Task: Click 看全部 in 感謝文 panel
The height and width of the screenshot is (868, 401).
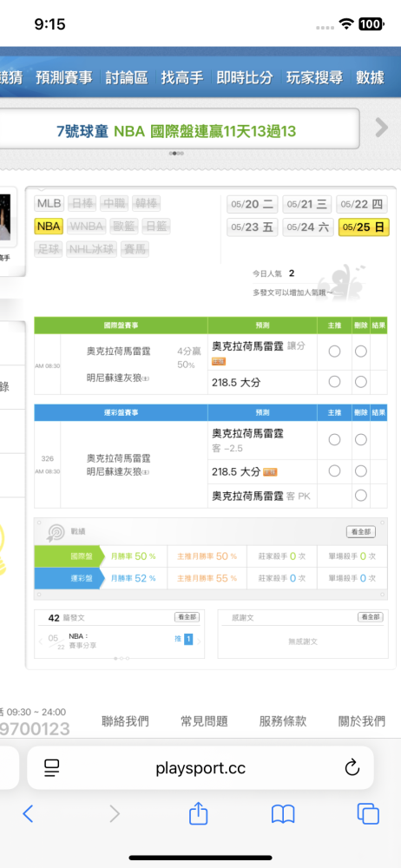Action: (x=371, y=617)
